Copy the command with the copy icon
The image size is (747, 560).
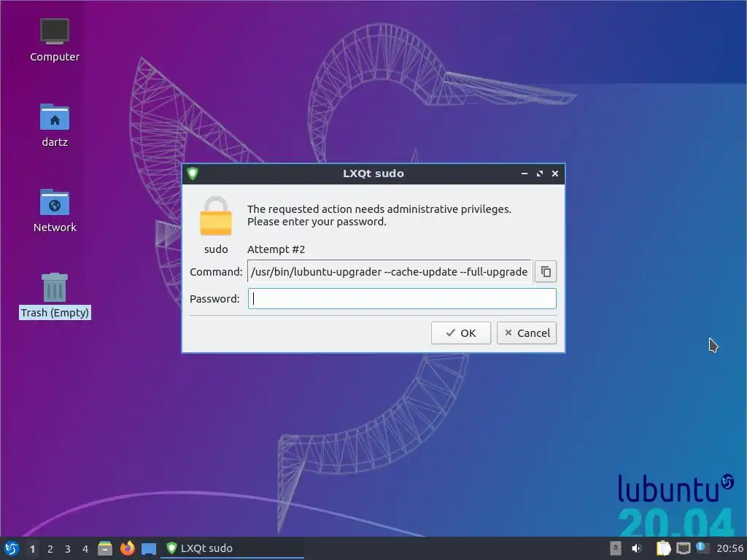tap(546, 271)
